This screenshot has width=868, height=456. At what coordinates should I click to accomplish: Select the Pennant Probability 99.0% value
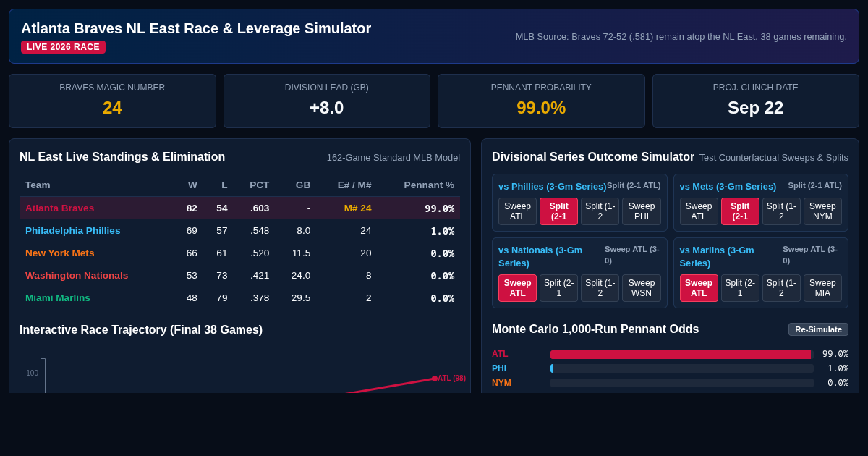click(541, 108)
